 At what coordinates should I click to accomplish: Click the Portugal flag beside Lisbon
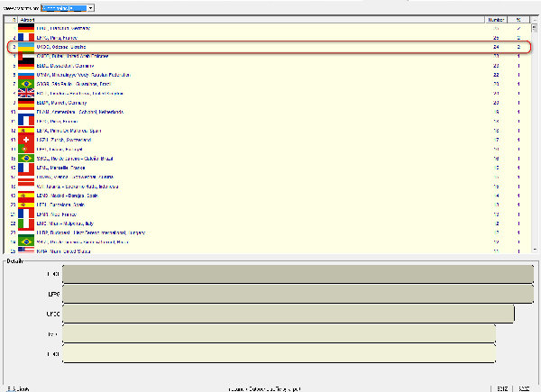pos(26,150)
